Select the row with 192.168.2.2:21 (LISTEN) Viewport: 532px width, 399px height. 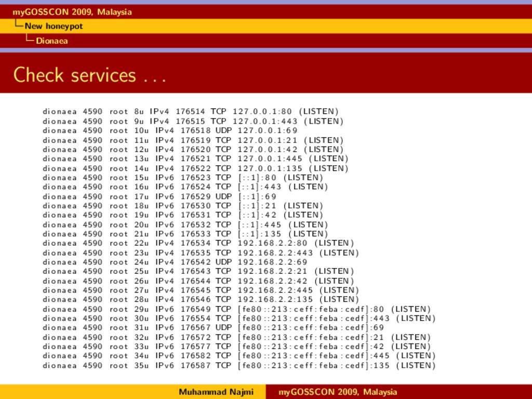(x=198, y=271)
